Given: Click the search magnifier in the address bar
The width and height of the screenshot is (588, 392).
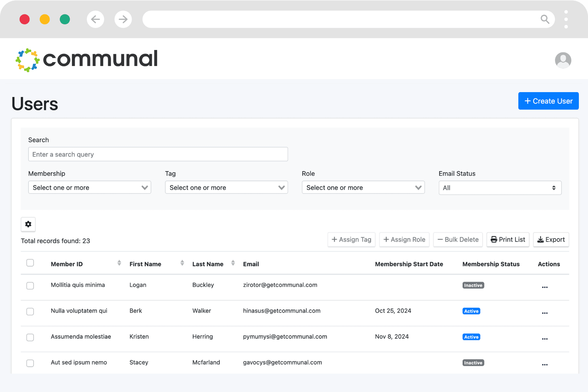Looking at the screenshot, I should pyautogui.click(x=545, y=19).
